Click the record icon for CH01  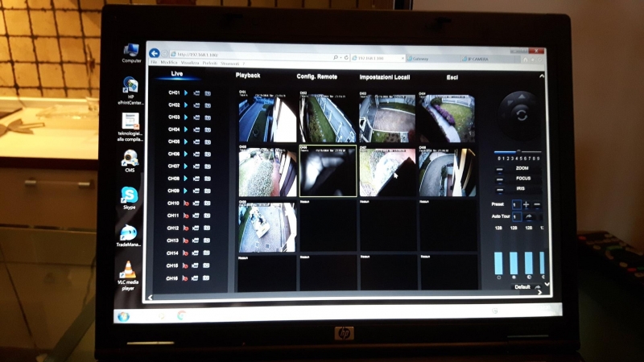196,93
